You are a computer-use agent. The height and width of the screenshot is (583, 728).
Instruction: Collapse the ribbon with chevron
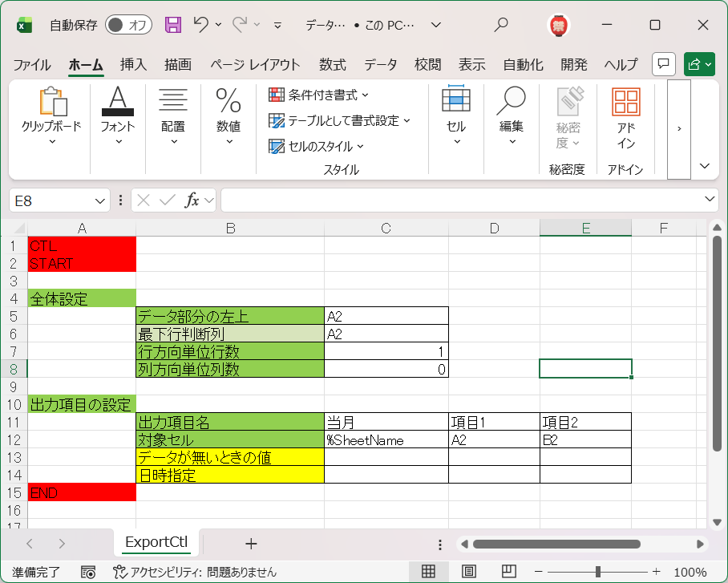pyautogui.click(x=705, y=166)
